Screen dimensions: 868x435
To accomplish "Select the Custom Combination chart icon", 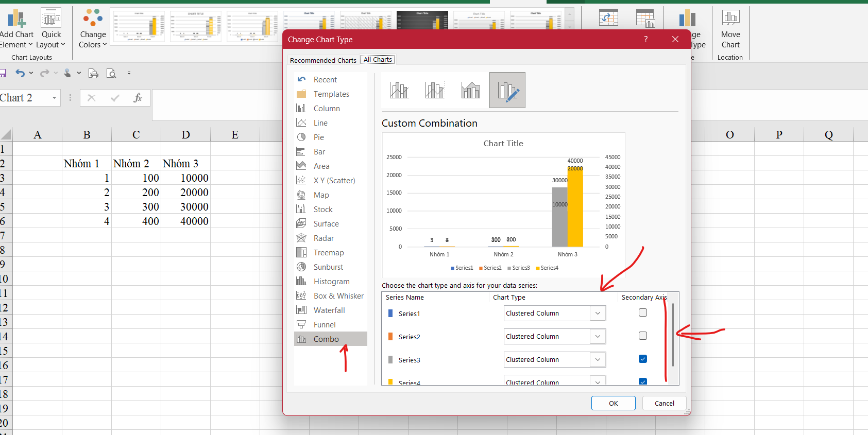I will pyautogui.click(x=507, y=90).
